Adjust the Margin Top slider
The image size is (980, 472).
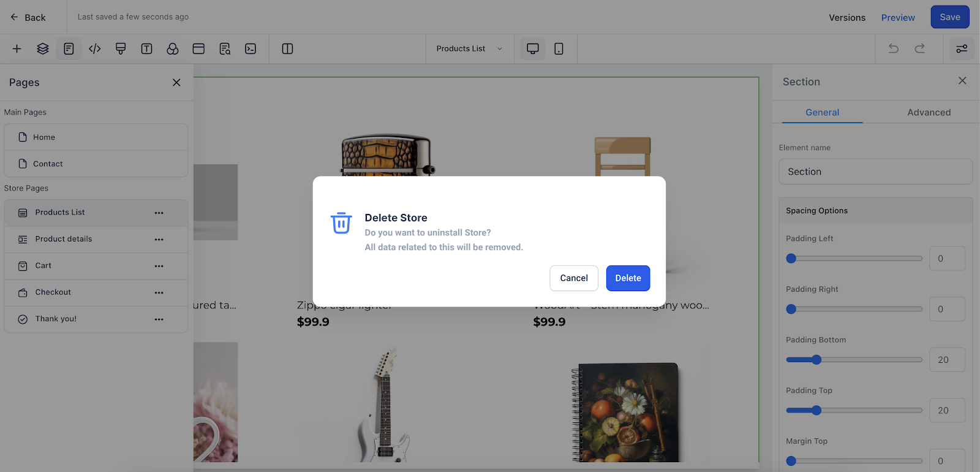pos(854,461)
